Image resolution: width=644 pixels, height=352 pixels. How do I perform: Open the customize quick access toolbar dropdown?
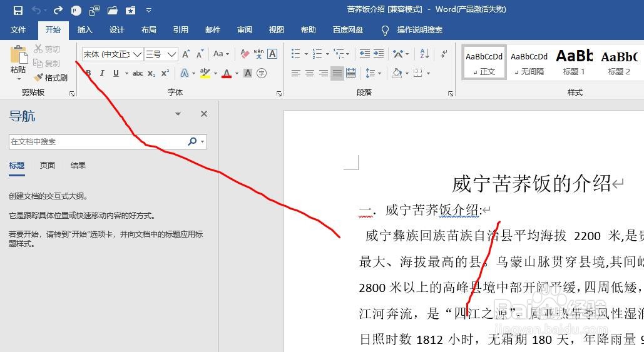(149, 10)
